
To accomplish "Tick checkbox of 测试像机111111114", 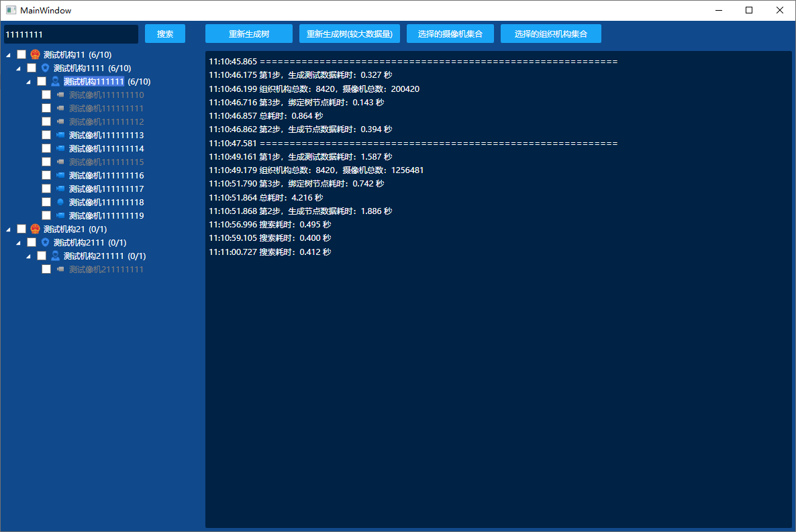I will coord(46,149).
